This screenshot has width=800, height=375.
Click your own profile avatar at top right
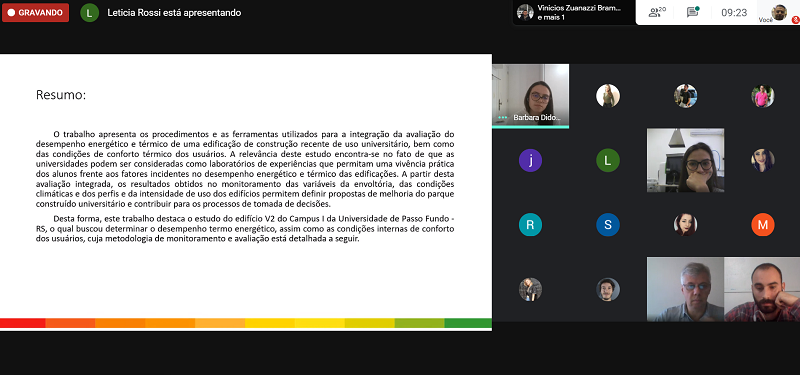click(779, 12)
